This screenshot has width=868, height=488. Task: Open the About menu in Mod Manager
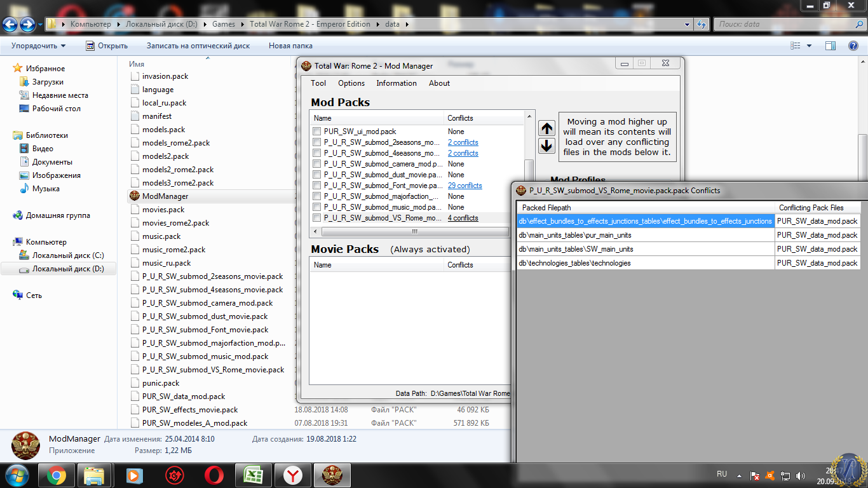point(439,83)
